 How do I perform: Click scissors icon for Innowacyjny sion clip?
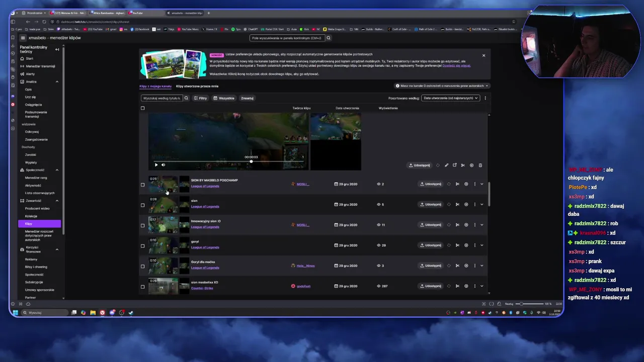coord(457,225)
